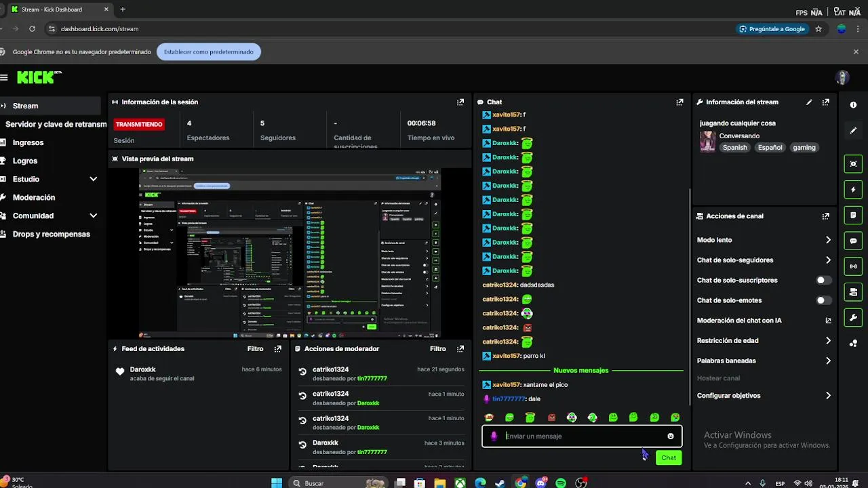Click the Español tag chip
Image resolution: width=868 pixels, height=488 pixels.
[770, 148]
